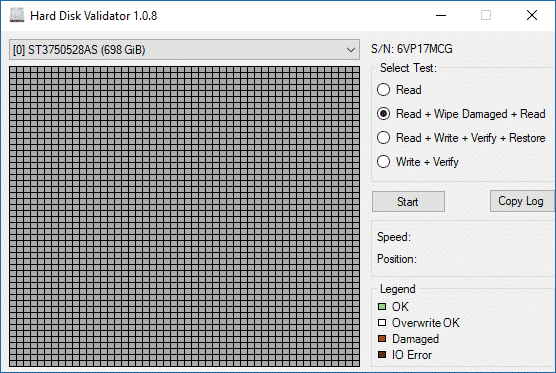Screen dimensions: 556x373
Task: Click the Damaged legend text
Action: pyautogui.click(x=415, y=339)
